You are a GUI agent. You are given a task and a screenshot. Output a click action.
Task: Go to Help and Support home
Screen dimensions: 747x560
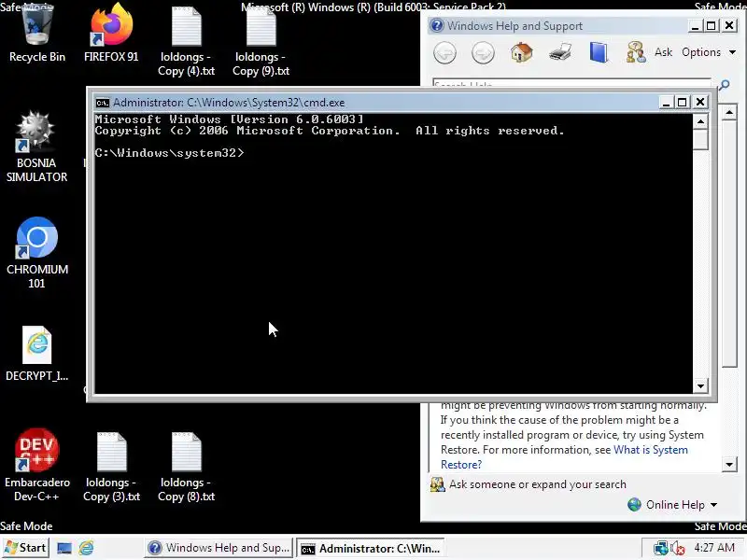click(x=522, y=52)
